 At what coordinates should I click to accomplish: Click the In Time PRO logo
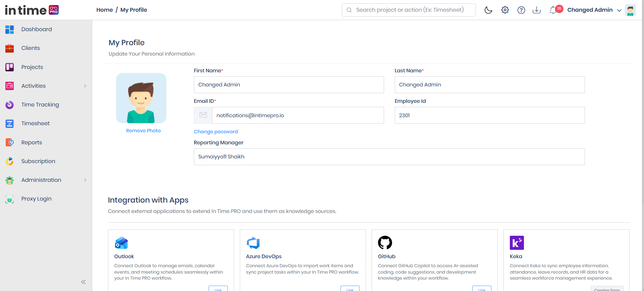point(32,10)
